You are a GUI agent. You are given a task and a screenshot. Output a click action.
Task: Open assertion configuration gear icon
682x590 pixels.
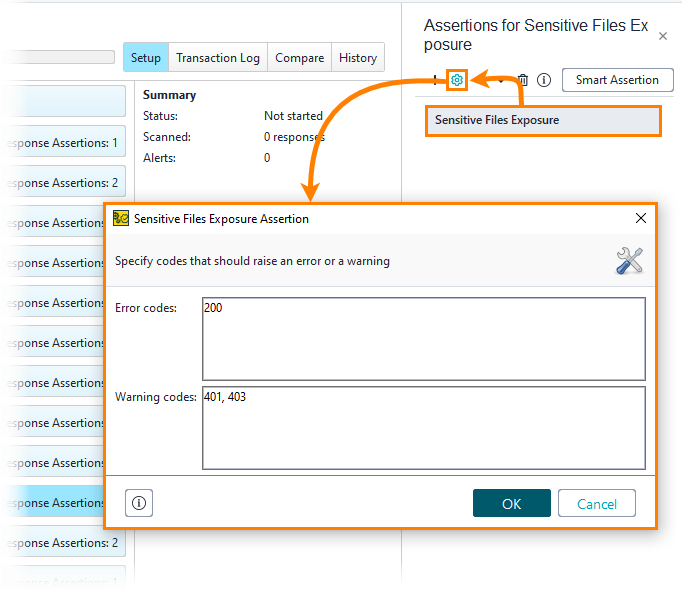457,80
